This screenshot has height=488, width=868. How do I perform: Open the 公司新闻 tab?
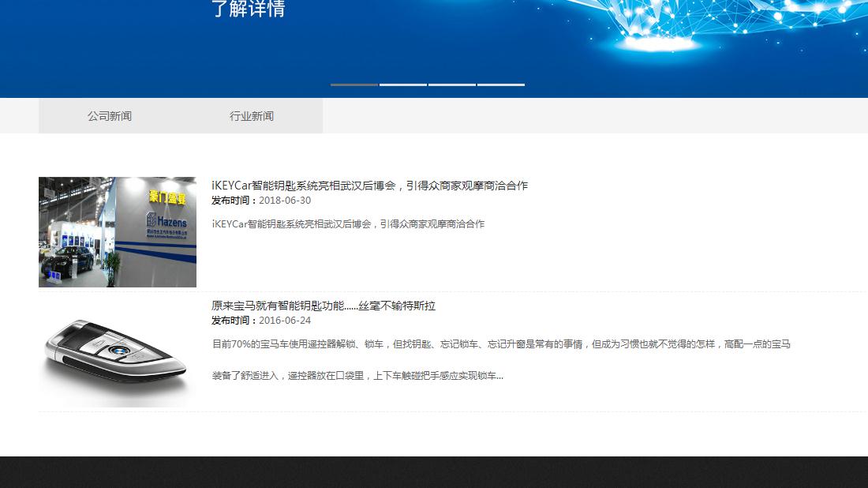pyautogui.click(x=110, y=116)
